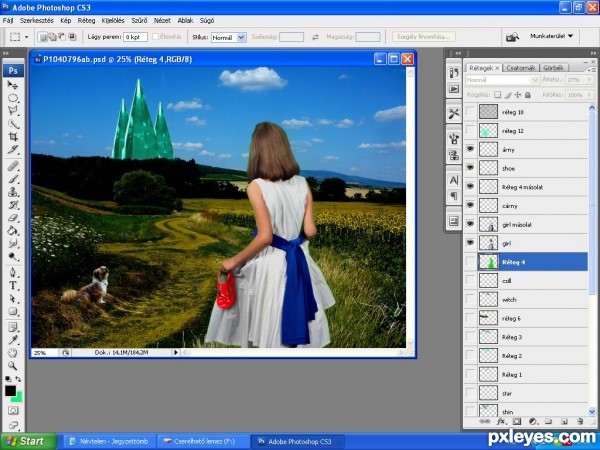Screen dimensions: 600x450
Task: Select the Type tool
Action: point(13,285)
